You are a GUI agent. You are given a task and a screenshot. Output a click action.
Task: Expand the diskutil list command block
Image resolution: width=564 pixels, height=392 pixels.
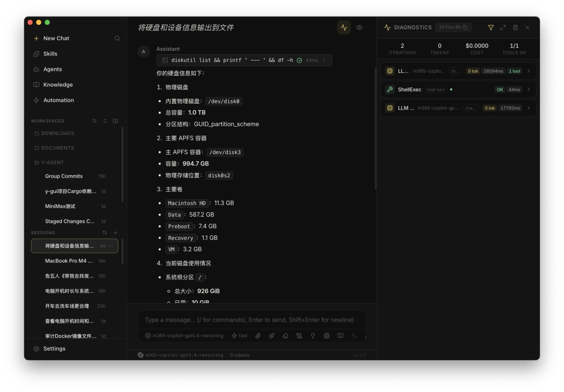pos(244,60)
